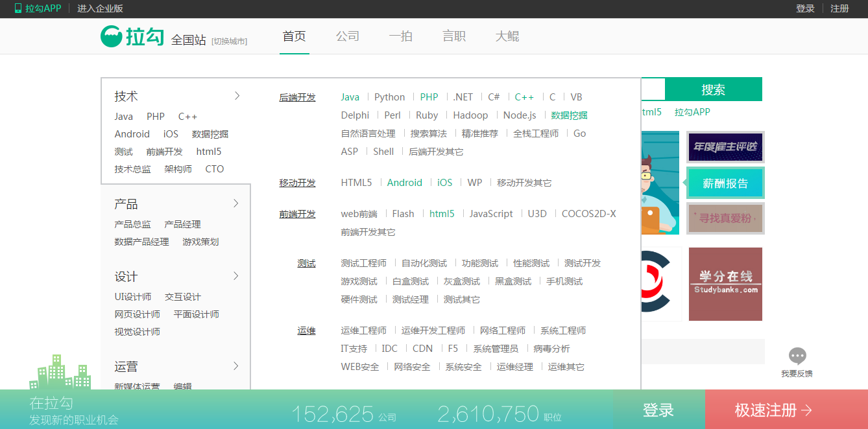Open the 拉勾APP phone icon link
868x429 pixels.
point(38,8)
